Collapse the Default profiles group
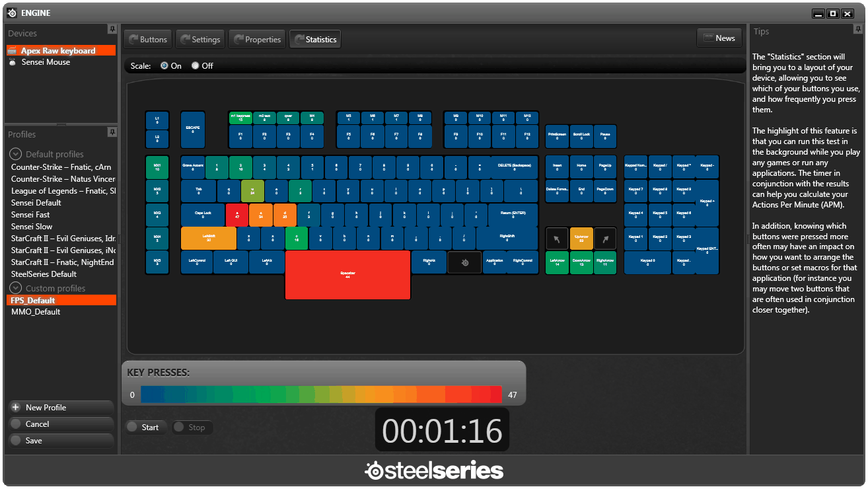This screenshot has width=868, height=489. coord(15,154)
